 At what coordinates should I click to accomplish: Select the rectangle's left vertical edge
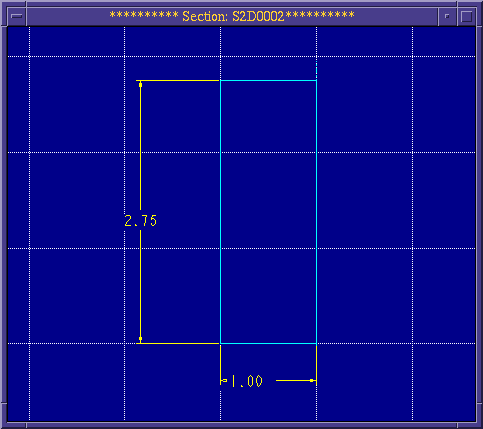pos(220,212)
